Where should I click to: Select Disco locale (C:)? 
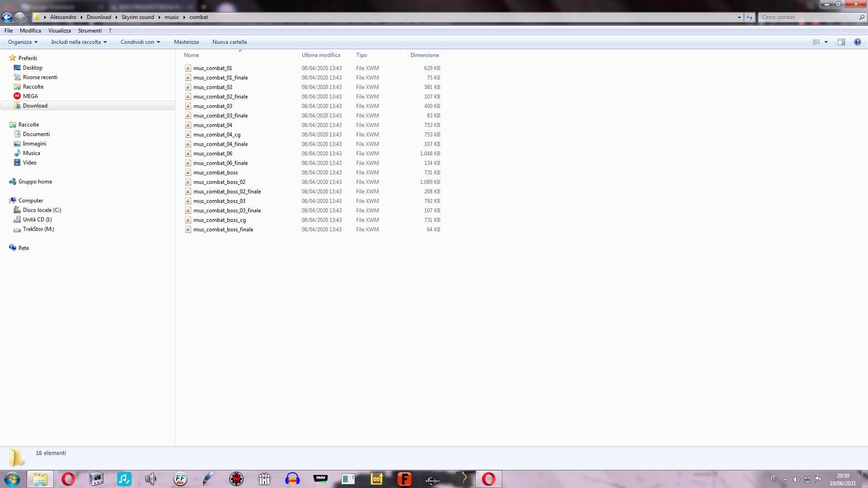(42, 210)
